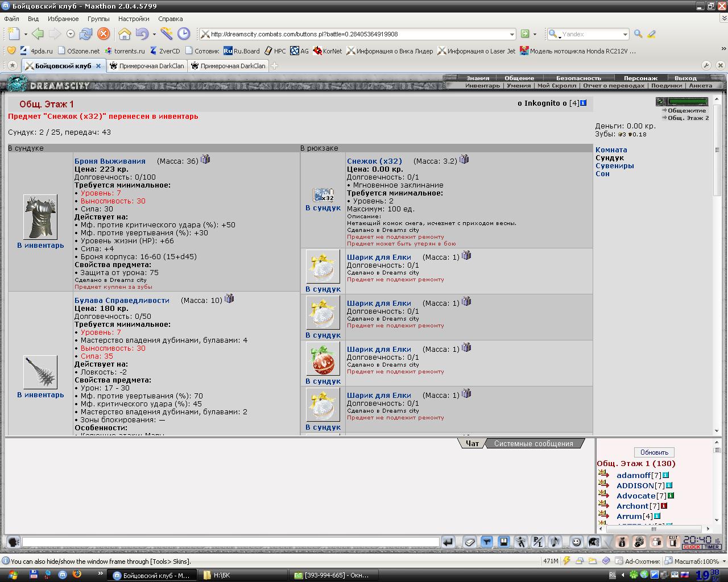Image resolution: width=728 pixels, height=582 pixels.
Task: Open Булава Справедливости item title link
Action: point(122,300)
